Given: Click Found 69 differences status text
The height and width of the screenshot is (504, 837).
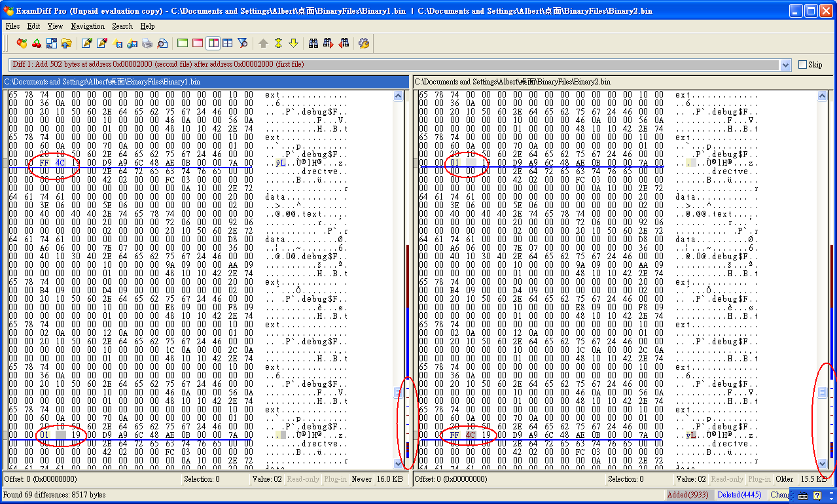Looking at the screenshot, I should coord(54,495).
